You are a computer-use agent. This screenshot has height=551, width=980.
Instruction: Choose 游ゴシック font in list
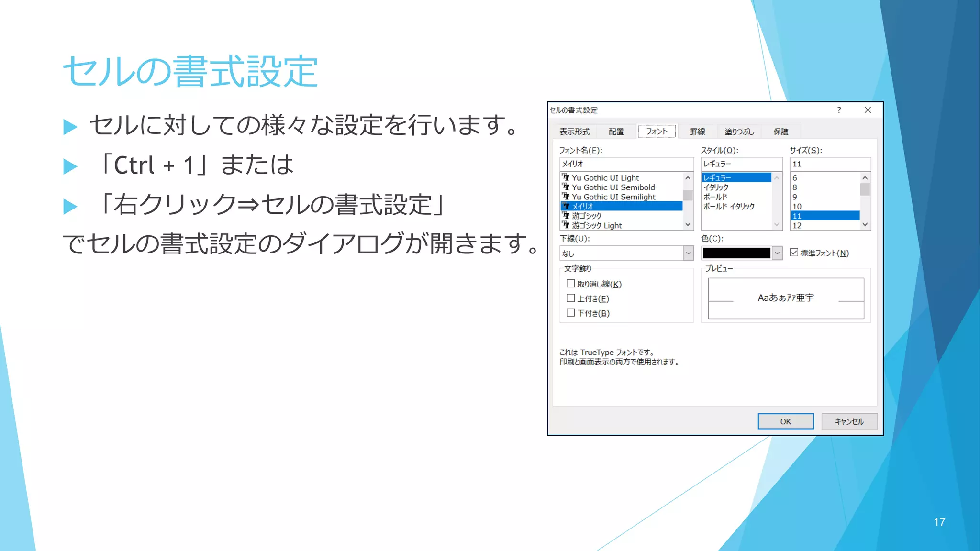coord(622,216)
